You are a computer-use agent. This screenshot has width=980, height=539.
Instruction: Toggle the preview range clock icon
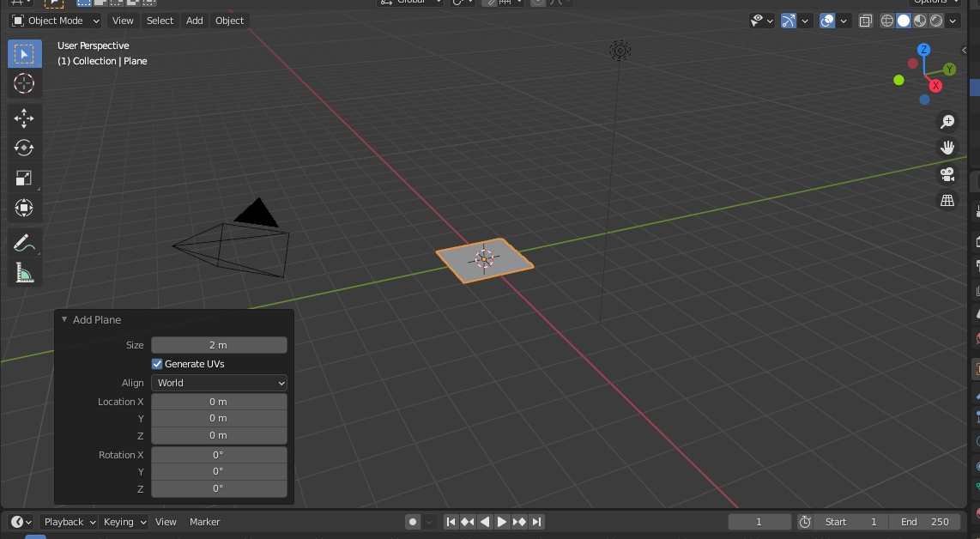pyautogui.click(x=805, y=522)
